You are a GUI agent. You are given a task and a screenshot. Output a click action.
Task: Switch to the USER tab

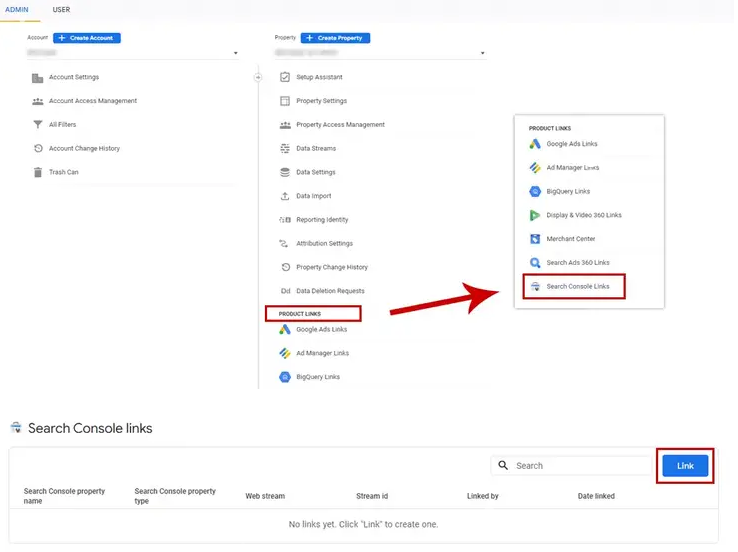click(x=61, y=9)
